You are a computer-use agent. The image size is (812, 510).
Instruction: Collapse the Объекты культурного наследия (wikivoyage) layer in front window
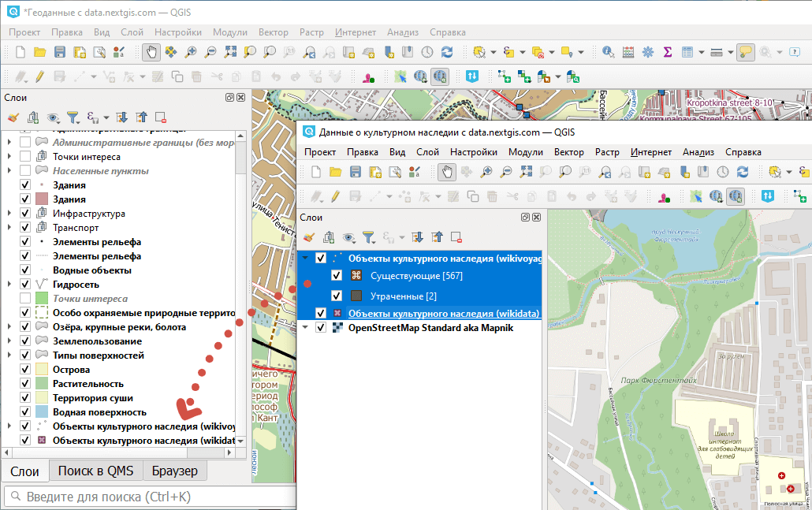(x=306, y=258)
